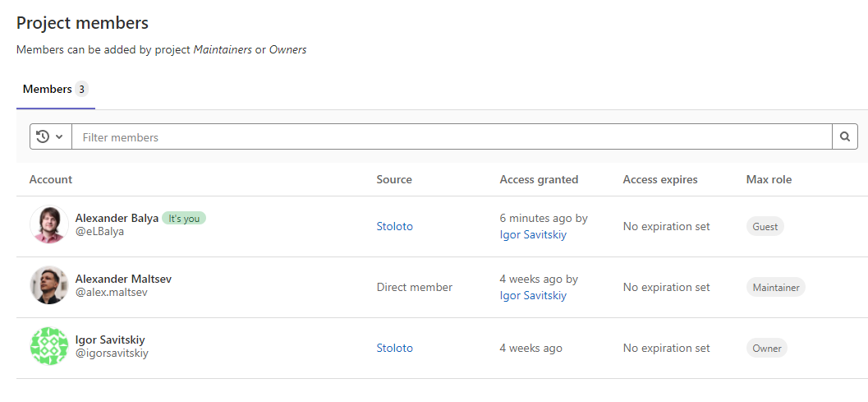Open Alexander Balya's profile name link

(117, 218)
